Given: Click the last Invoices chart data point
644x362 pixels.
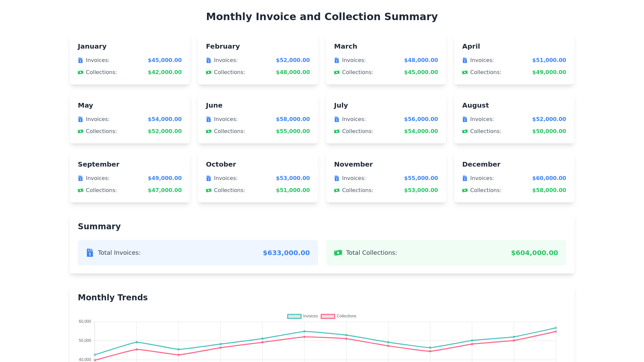Looking at the screenshot, I should 556,328.
